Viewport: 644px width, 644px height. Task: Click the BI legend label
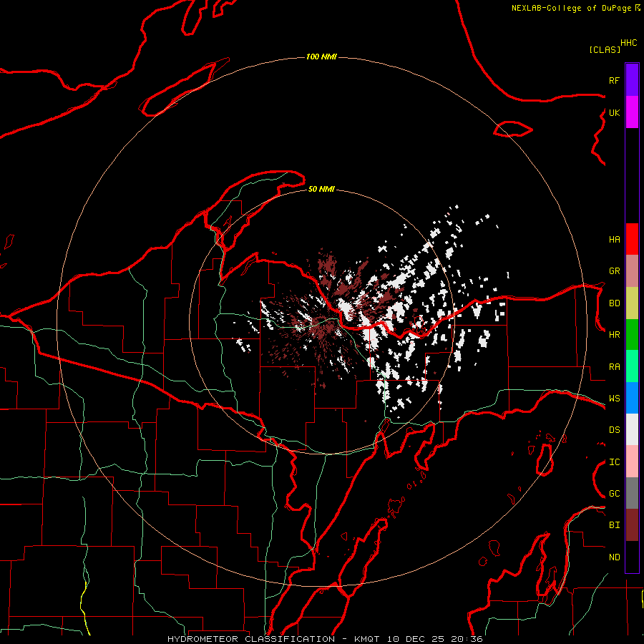[614, 525]
